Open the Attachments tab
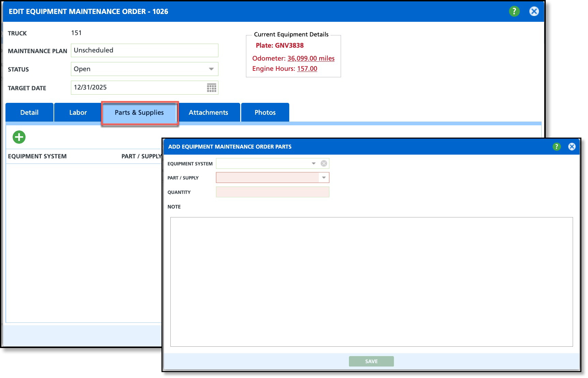 coord(208,112)
